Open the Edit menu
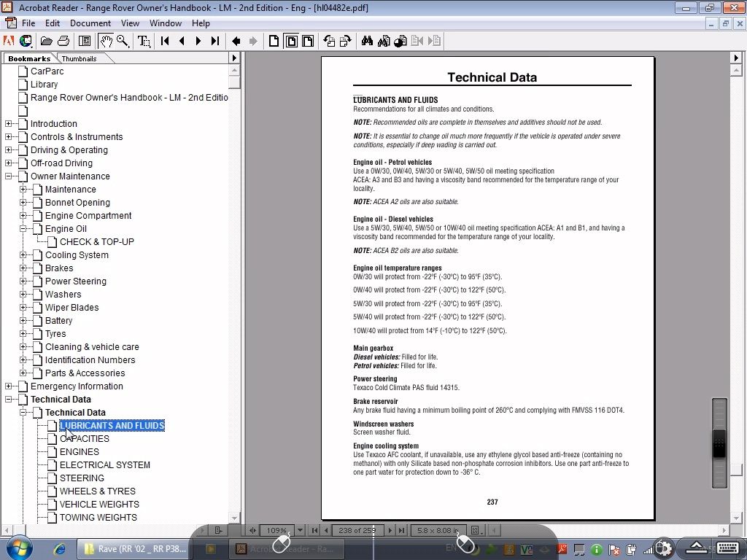Image resolution: width=747 pixels, height=560 pixels. 53,23
